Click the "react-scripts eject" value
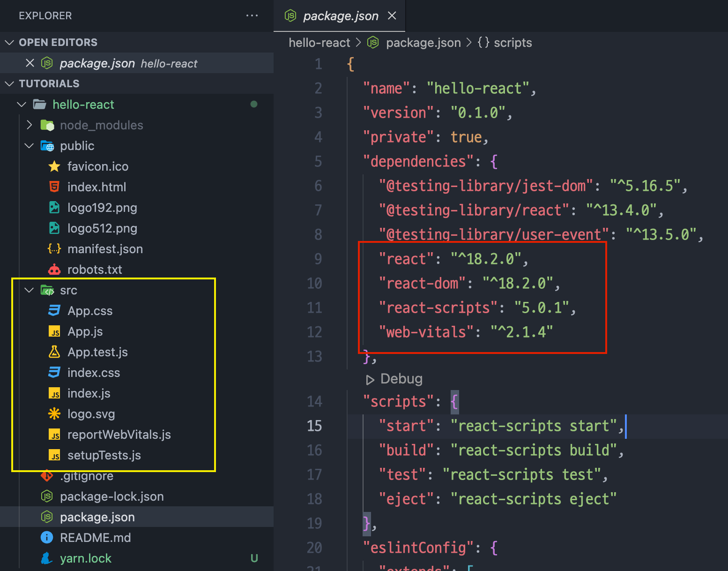The image size is (728, 571). pyautogui.click(x=534, y=499)
